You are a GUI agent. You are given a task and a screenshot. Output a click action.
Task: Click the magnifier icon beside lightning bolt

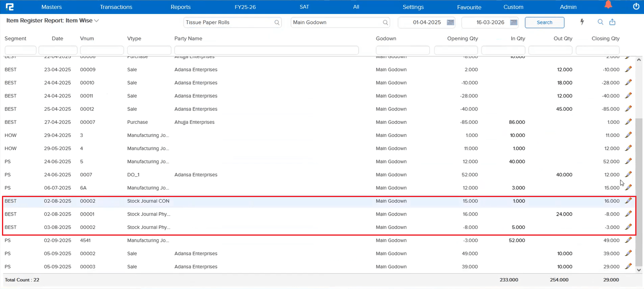[600, 22]
